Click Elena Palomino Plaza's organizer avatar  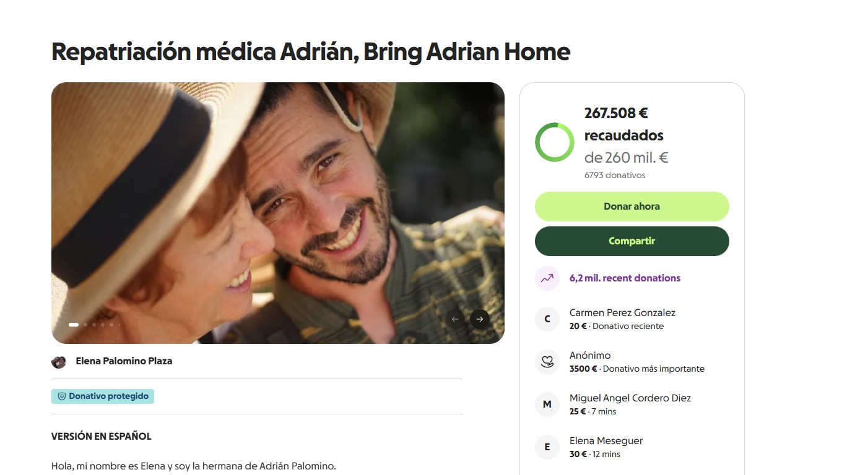(x=59, y=362)
